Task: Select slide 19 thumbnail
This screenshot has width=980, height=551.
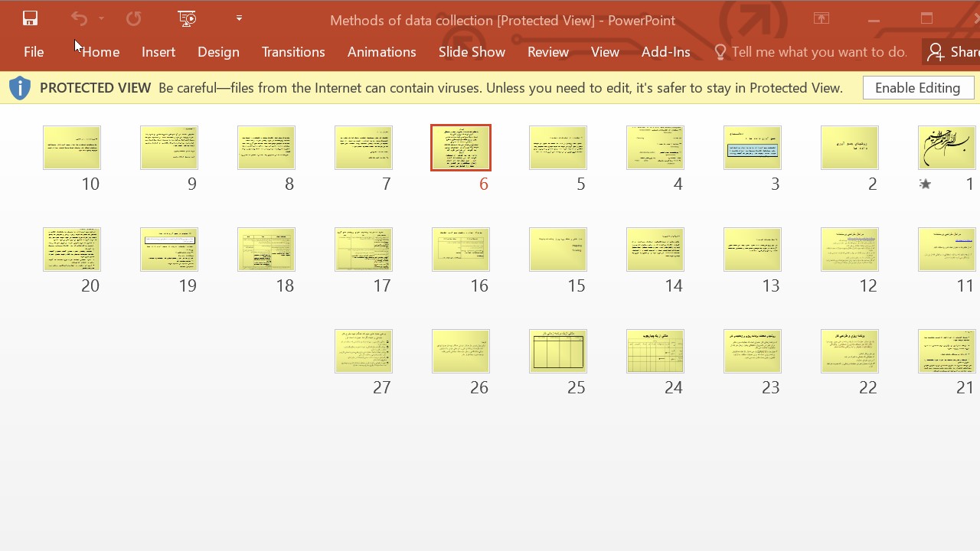Action: coord(169,249)
